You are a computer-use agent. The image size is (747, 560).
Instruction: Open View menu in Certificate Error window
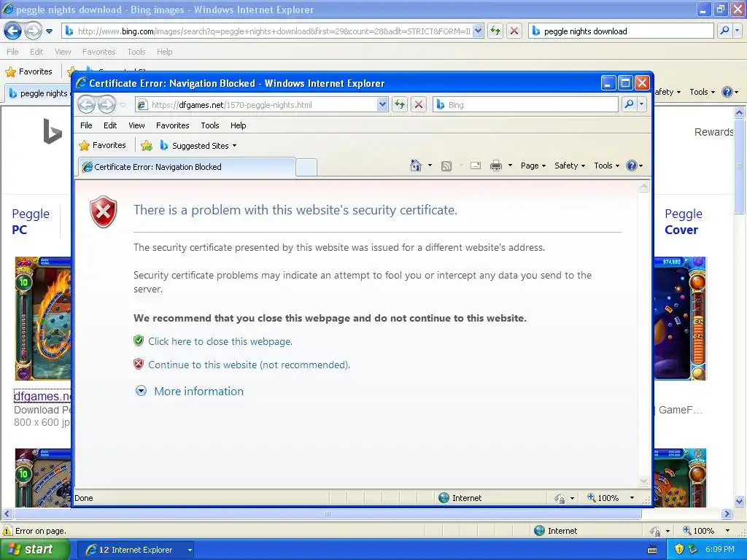coord(136,125)
